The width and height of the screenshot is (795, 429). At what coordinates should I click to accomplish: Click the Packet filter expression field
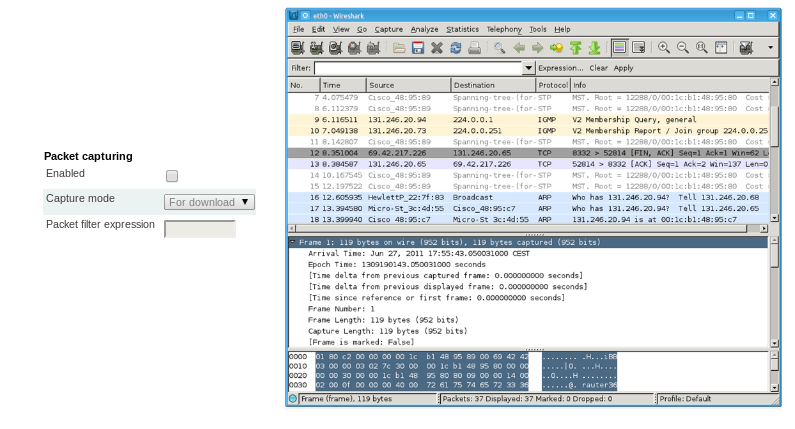(x=200, y=229)
